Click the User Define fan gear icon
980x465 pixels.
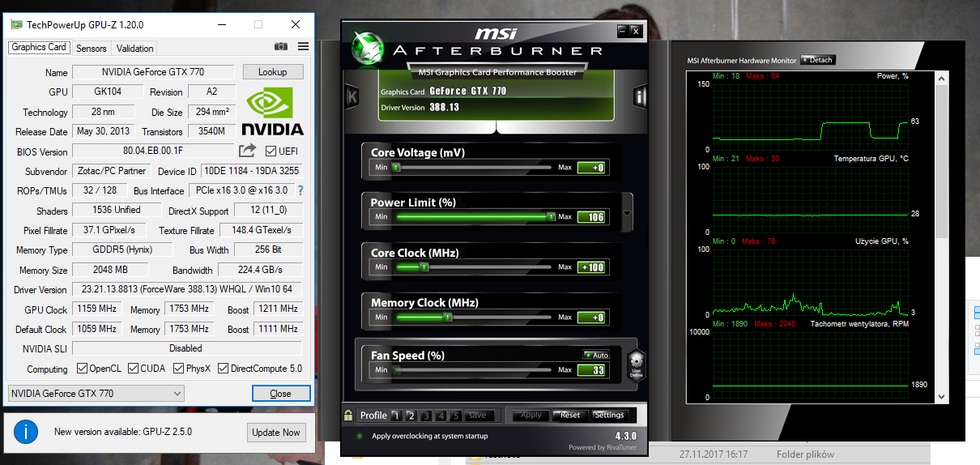(x=636, y=364)
